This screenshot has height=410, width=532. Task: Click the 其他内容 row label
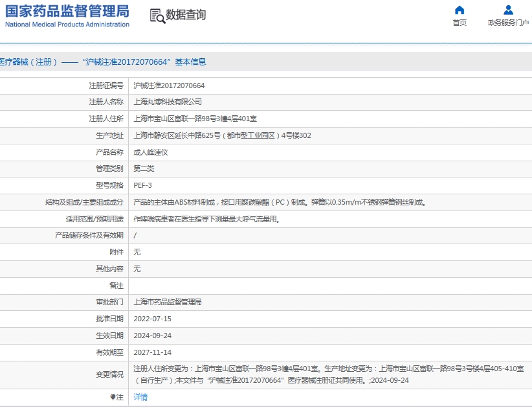109,269
